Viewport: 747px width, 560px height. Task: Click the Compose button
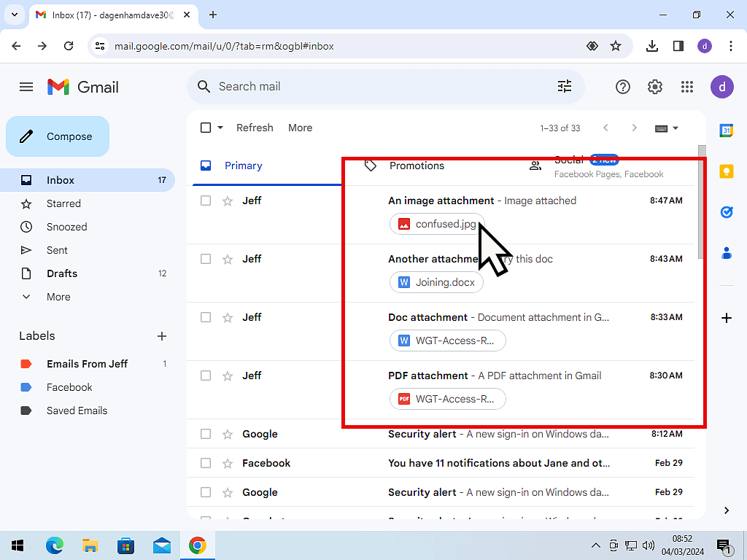point(58,136)
